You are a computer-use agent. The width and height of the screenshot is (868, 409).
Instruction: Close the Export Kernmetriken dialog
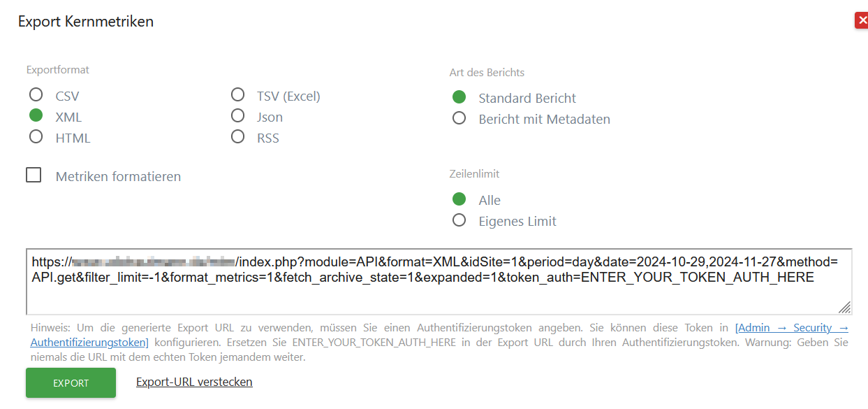click(x=862, y=21)
